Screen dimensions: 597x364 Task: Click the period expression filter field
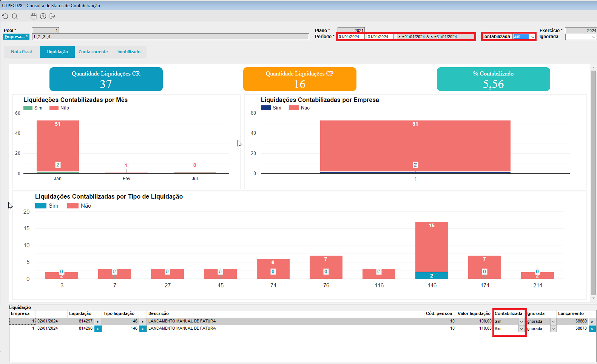pos(435,37)
